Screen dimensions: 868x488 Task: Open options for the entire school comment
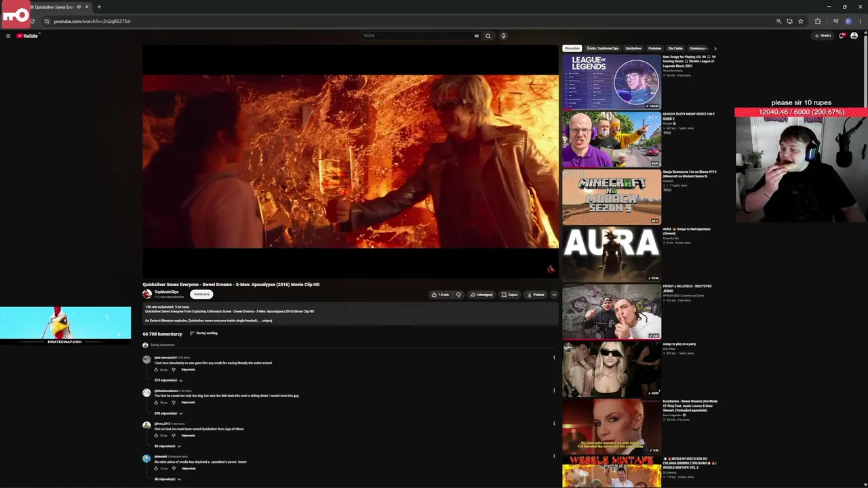[554, 357]
